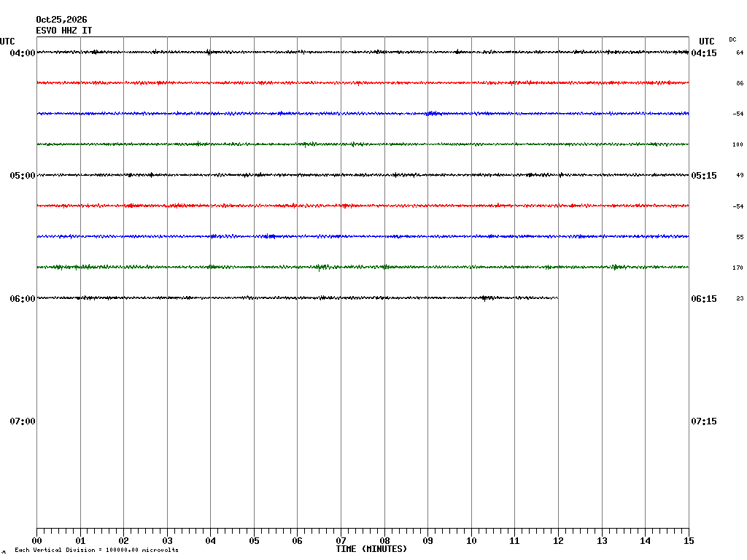Select the DC offset value 23
Screen dimensions: 747x560
coord(740,298)
